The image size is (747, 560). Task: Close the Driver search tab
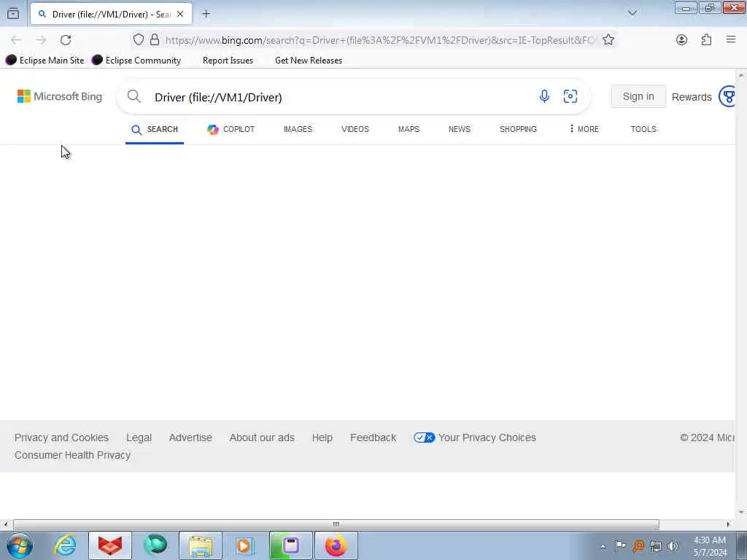click(180, 15)
